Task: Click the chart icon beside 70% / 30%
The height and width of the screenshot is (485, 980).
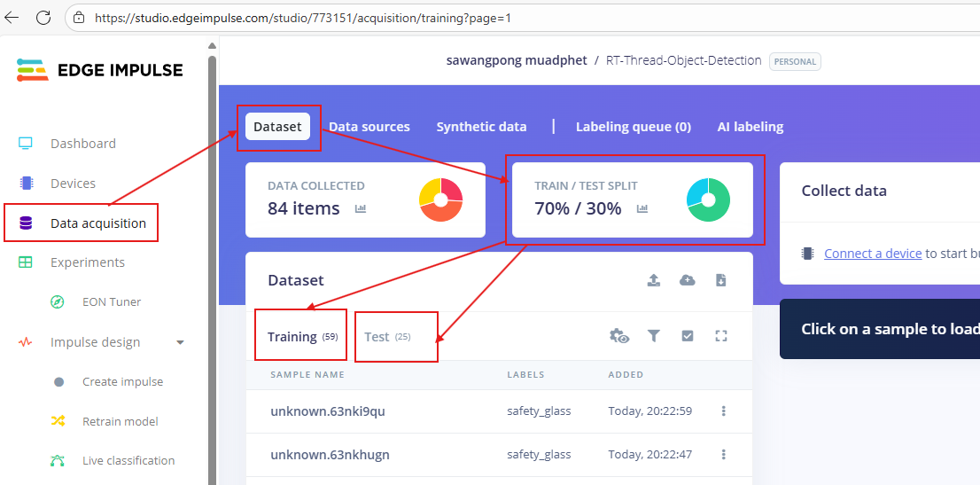Action: 642,209
